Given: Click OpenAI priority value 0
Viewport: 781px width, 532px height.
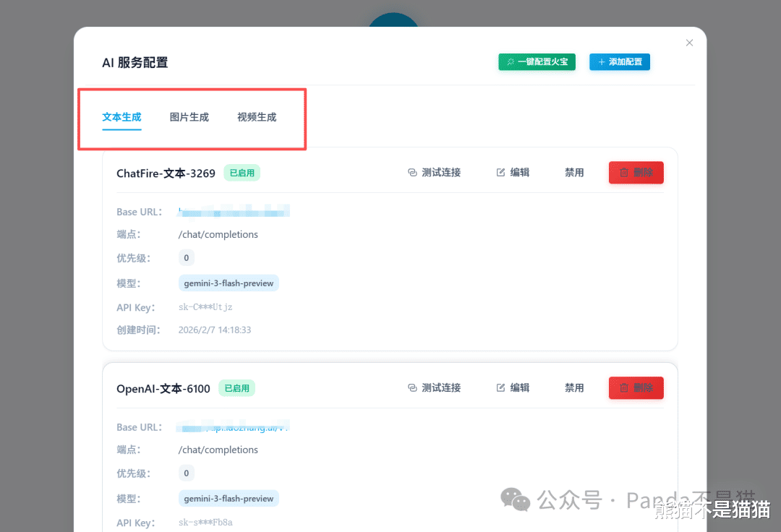Looking at the screenshot, I should click(x=187, y=473).
